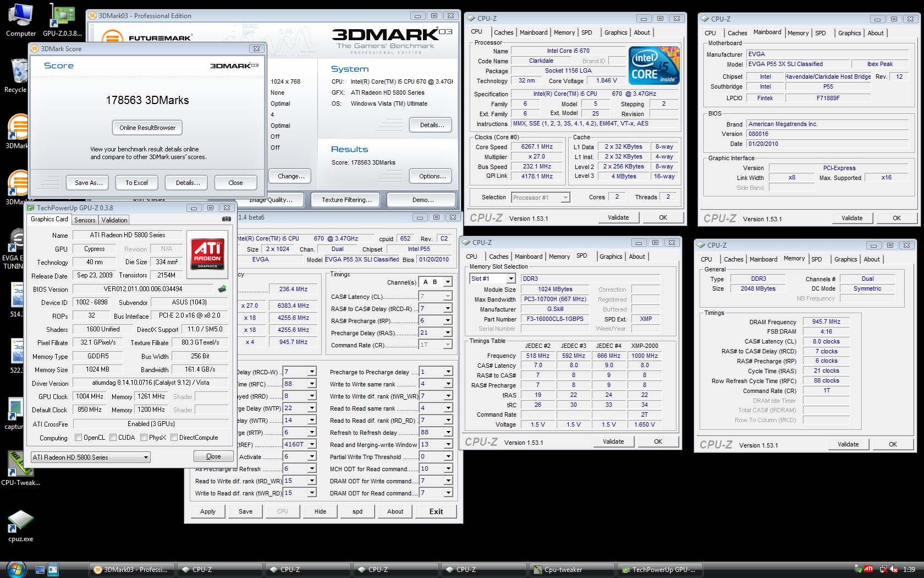Open the Precharge Delay (tRAS) dropdown
The height and width of the screenshot is (578, 924).
pyautogui.click(x=436, y=332)
